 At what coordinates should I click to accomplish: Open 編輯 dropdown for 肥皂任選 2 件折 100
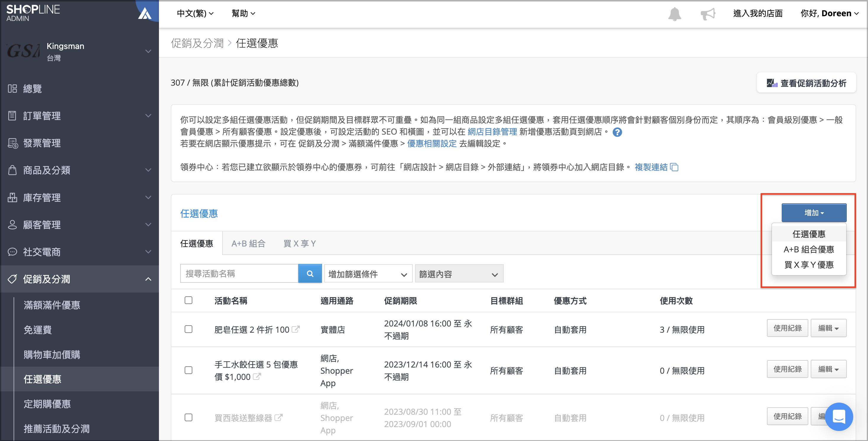tap(828, 328)
